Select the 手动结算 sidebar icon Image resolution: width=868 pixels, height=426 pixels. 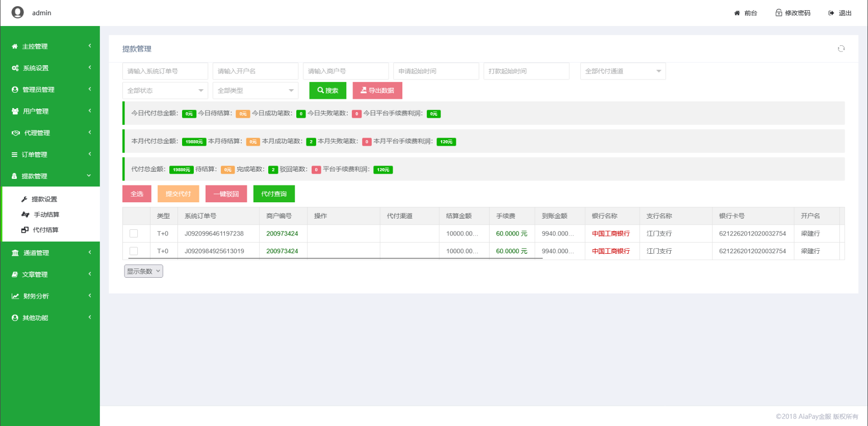(25, 215)
